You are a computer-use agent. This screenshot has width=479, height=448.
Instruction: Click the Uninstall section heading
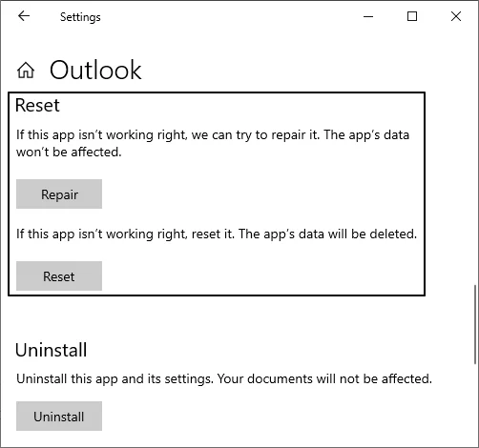pos(51,350)
